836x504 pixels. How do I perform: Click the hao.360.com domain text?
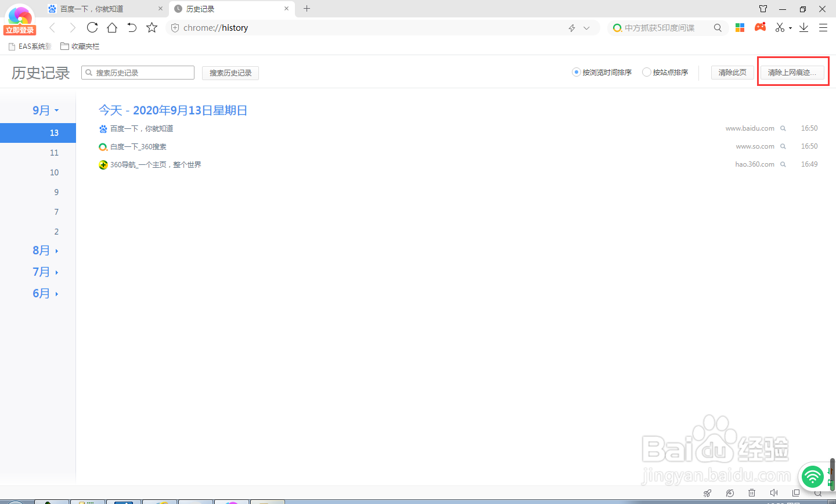[x=755, y=164]
